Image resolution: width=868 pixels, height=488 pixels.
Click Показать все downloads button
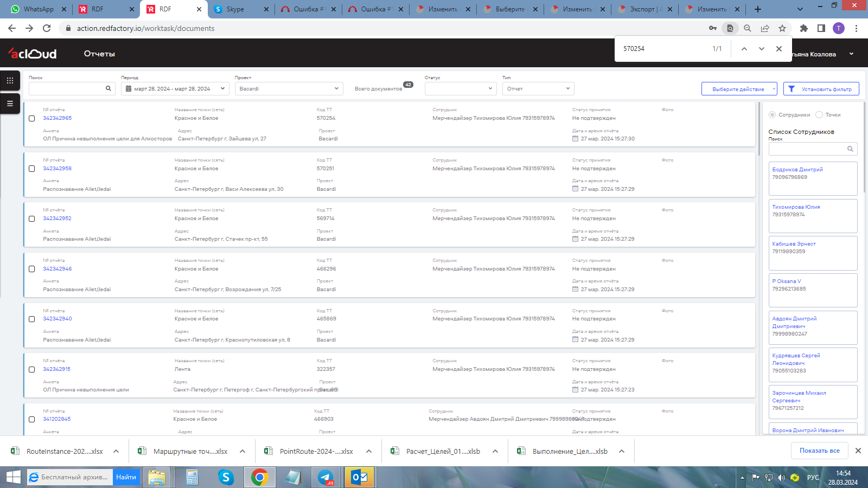click(x=819, y=451)
